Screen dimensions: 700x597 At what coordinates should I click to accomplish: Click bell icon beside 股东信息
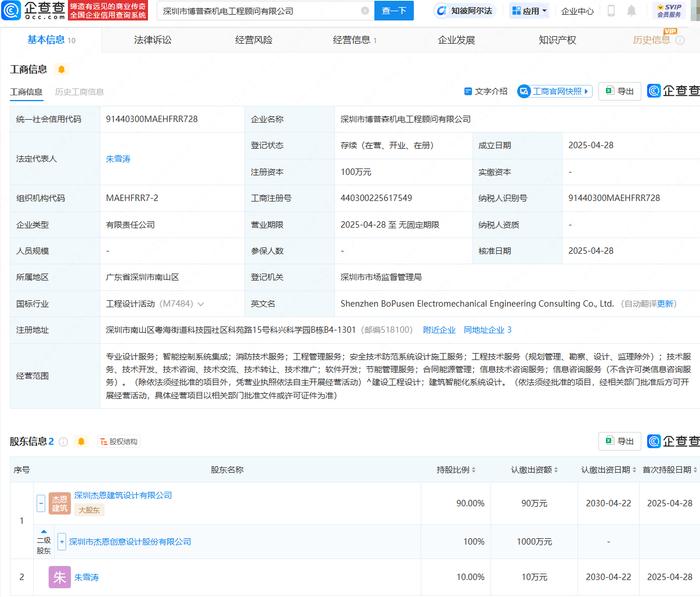pyautogui.click(x=81, y=442)
